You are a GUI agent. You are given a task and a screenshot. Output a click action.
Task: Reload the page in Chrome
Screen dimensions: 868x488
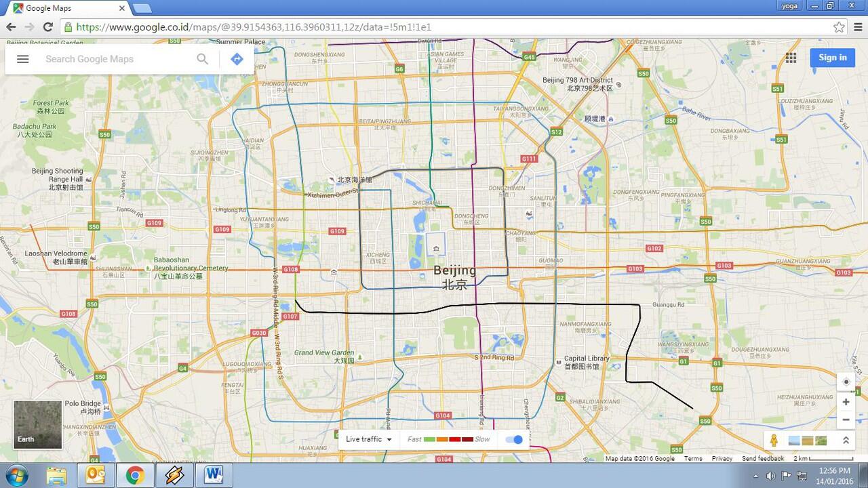pos(47,27)
